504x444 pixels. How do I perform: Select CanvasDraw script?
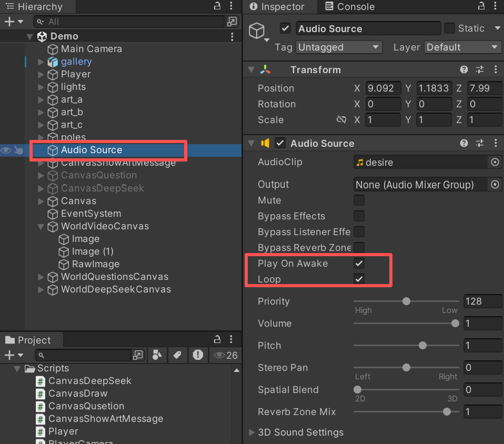(x=78, y=393)
